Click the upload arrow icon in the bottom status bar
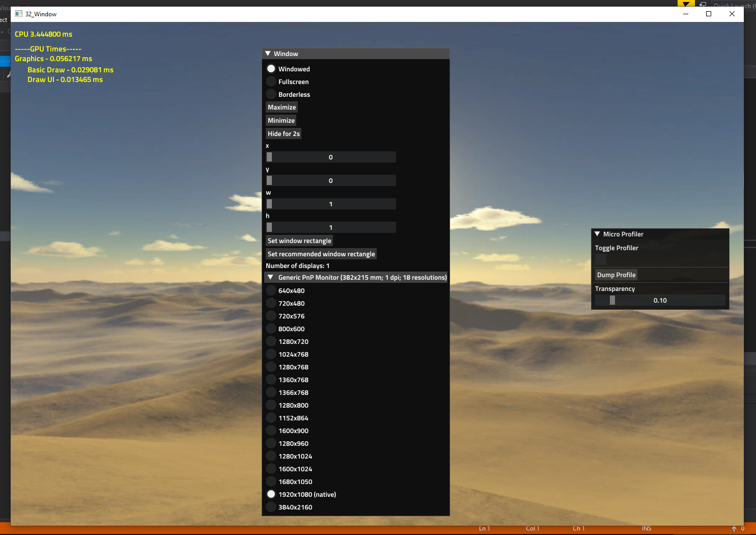The width and height of the screenshot is (756, 535). point(735,528)
